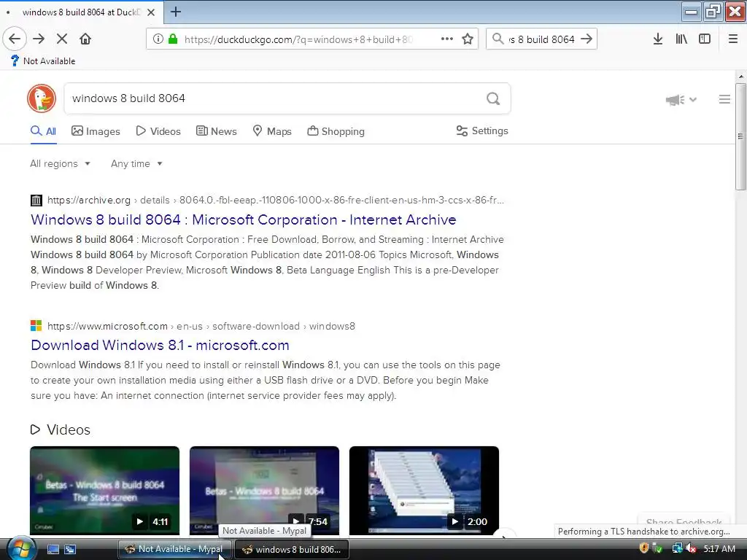
Task: Open the Library bookmarks icon
Action: click(x=681, y=39)
